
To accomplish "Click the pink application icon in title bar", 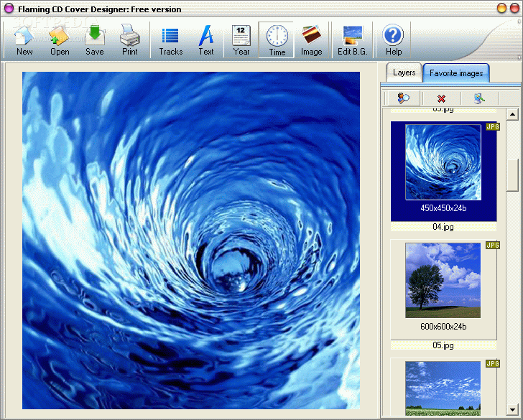I will click(x=9, y=9).
